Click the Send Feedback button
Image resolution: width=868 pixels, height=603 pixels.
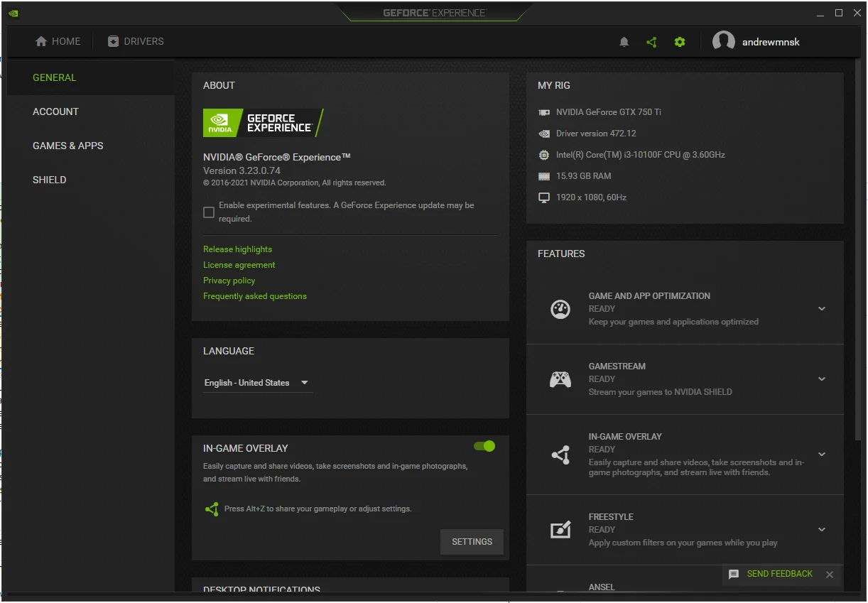pos(780,574)
